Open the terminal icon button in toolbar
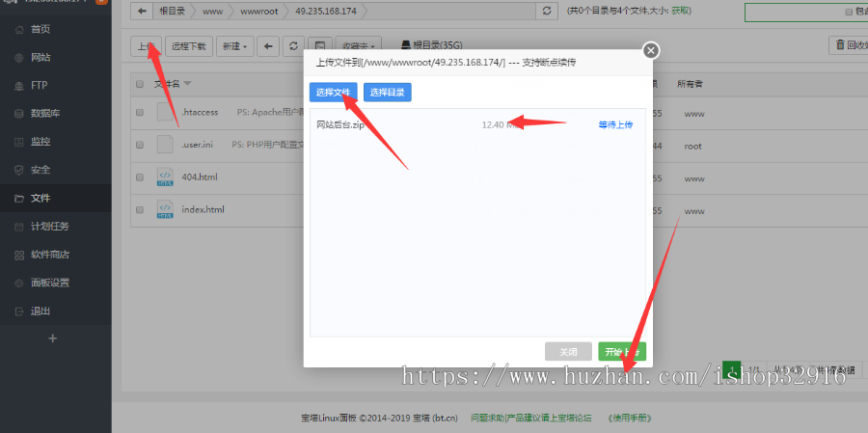The height and width of the screenshot is (433, 868). click(x=320, y=46)
